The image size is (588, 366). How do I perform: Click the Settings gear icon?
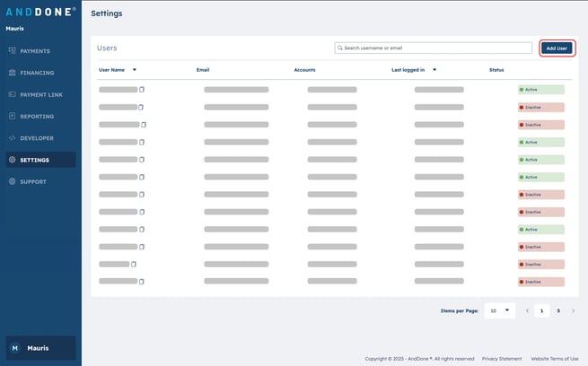12,160
